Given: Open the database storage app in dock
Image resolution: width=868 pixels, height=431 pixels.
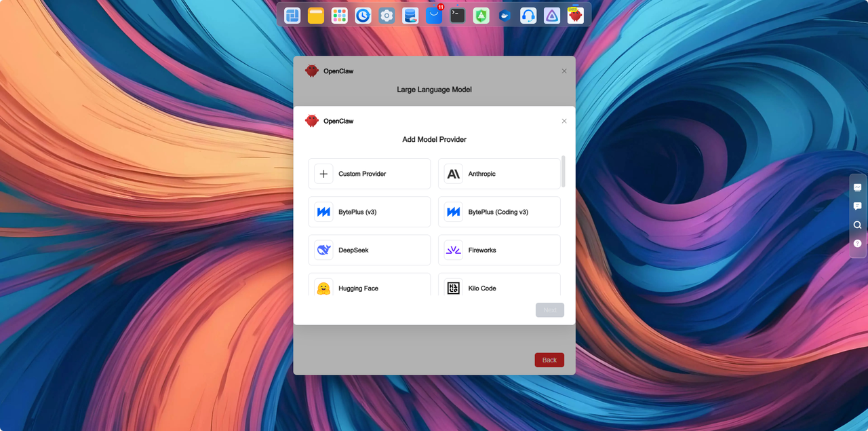Looking at the screenshot, I should click(410, 15).
